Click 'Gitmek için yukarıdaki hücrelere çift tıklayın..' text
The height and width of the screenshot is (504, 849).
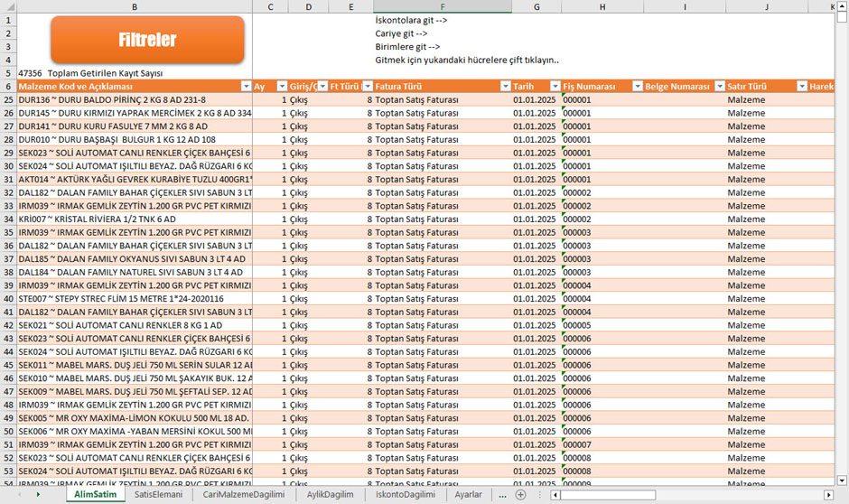click(x=467, y=61)
